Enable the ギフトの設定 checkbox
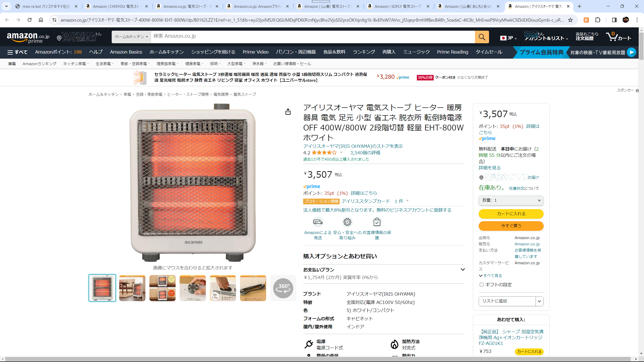This screenshot has width=644, height=362. pos(481,285)
